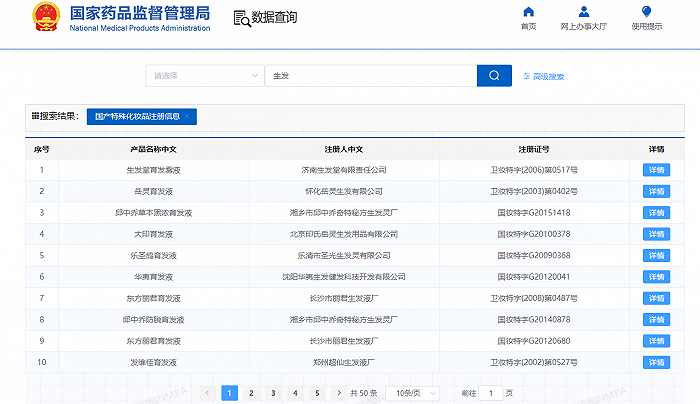Open 详情 for 发维佳育发液
The height and width of the screenshot is (404, 700).
pyautogui.click(x=656, y=362)
